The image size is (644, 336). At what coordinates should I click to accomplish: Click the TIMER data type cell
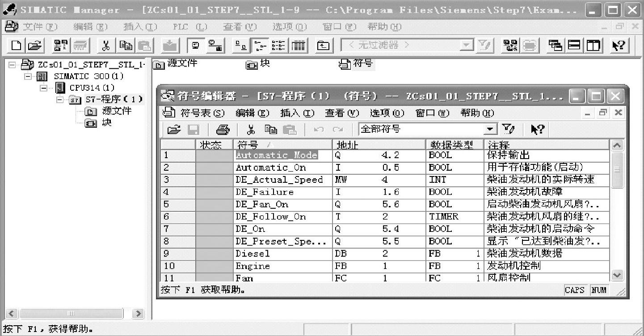point(455,217)
